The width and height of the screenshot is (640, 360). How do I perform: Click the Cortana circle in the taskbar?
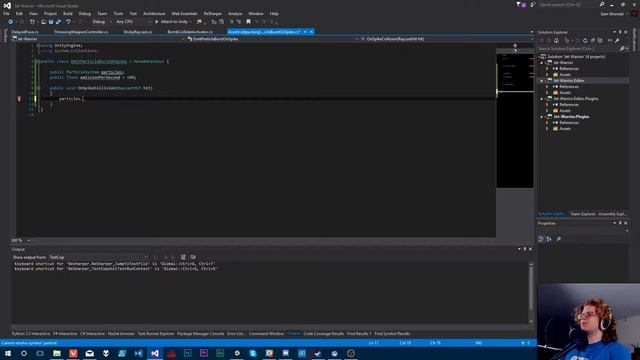24,353
